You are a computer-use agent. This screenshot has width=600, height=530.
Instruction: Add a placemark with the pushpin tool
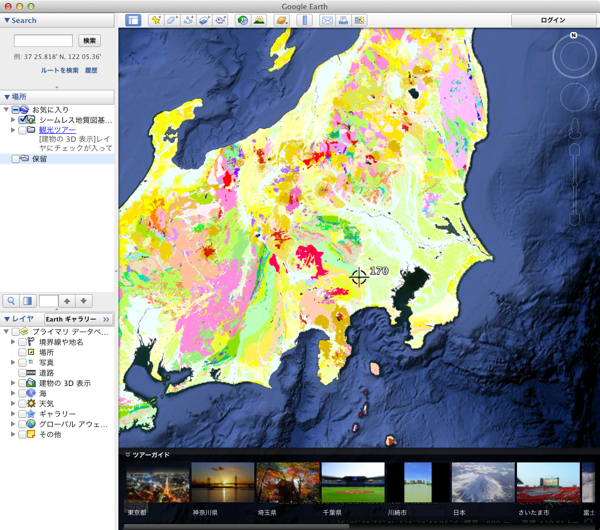coord(156,20)
